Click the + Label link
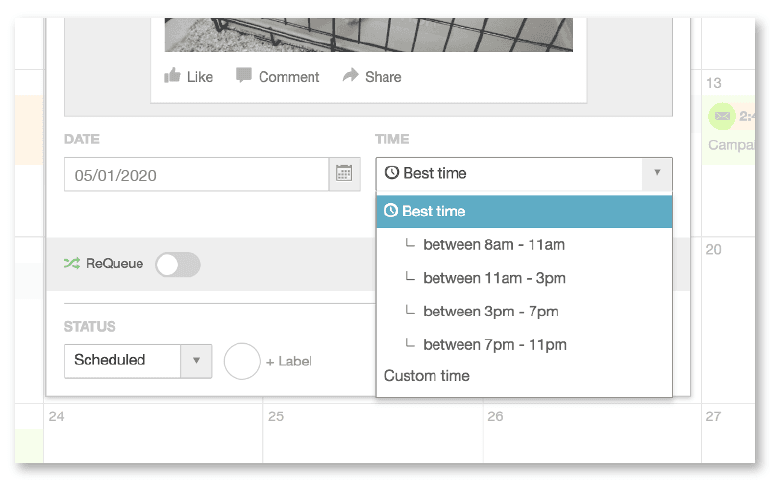 289,362
